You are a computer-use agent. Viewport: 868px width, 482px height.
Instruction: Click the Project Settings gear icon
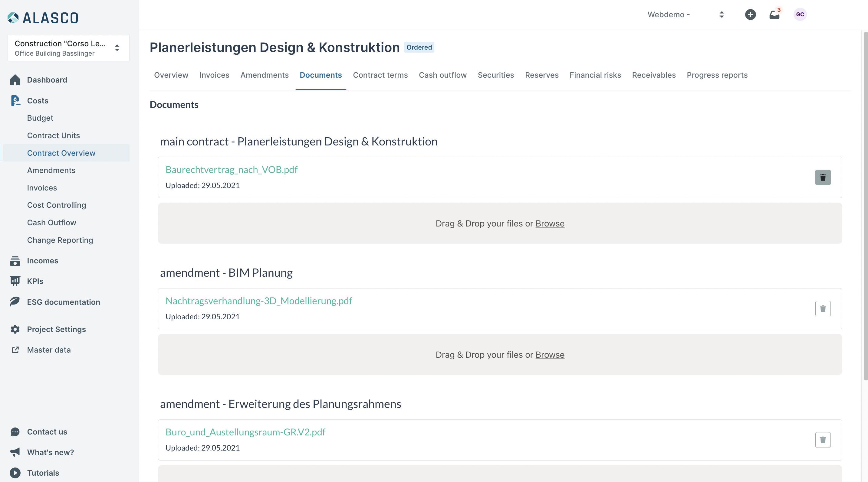click(x=15, y=329)
